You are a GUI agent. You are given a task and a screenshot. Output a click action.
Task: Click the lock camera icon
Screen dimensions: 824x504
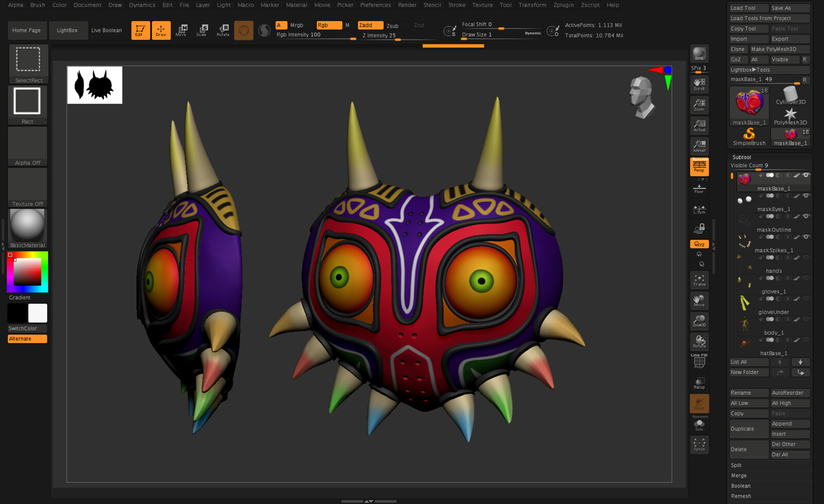(x=699, y=229)
